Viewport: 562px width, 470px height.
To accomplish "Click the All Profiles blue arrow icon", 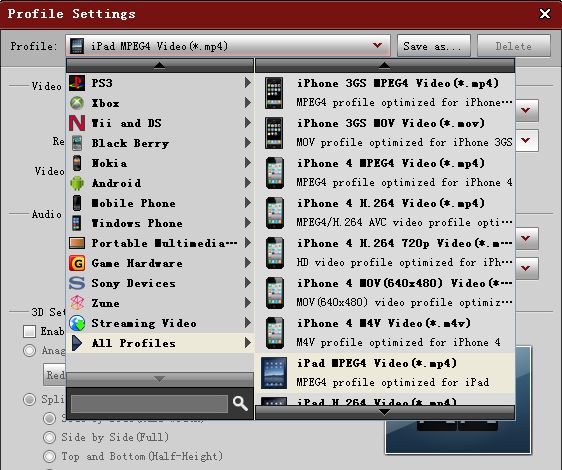I will point(77,343).
